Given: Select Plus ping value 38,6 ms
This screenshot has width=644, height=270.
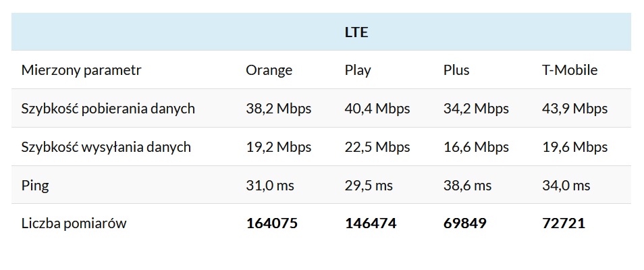Looking at the screenshot, I should [x=468, y=186].
